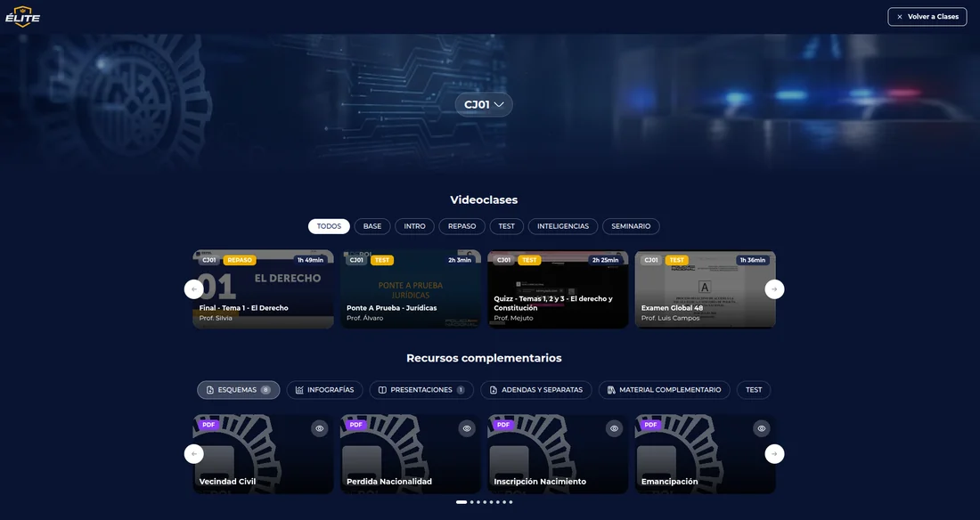
Task: Preview Vecindad Civil with the eye icon
Action: [x=319, y=429]
